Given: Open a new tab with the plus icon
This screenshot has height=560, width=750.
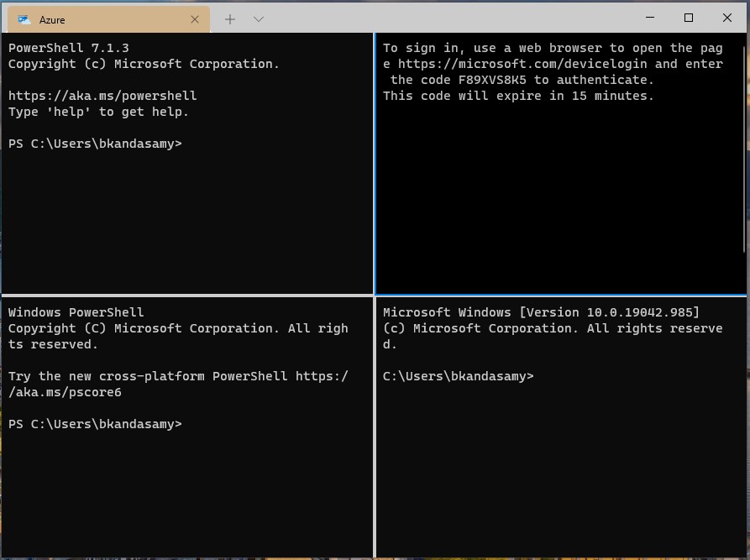Looking at the screenshot, I should coord(229,18).
